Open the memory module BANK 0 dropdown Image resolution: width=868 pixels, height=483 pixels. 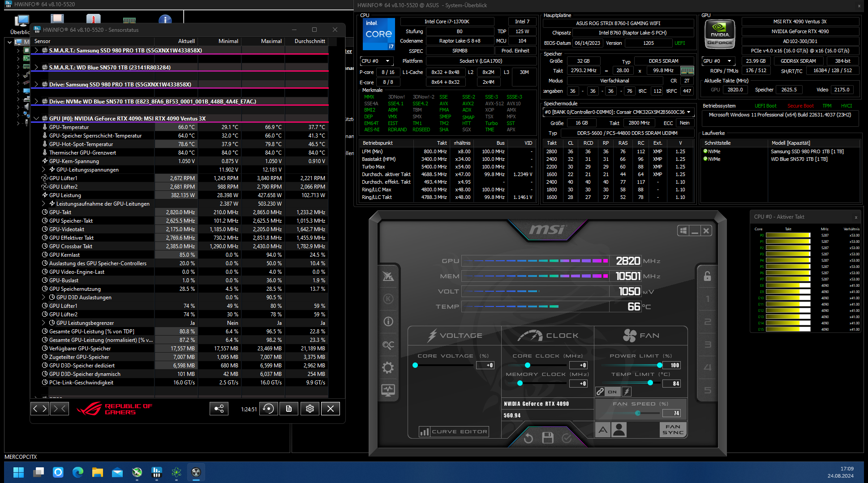point(618,112)
